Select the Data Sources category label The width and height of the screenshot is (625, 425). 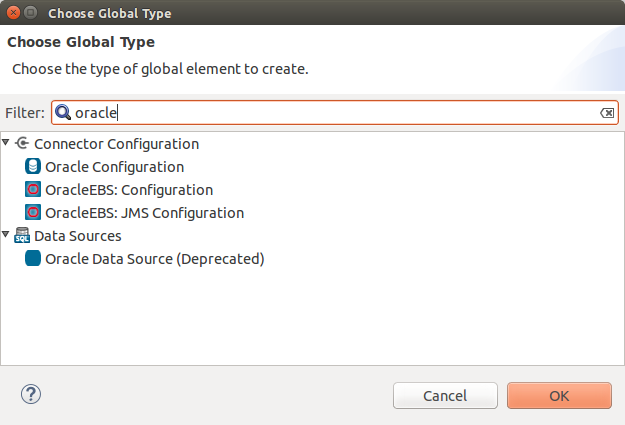(x=78, y=236)
